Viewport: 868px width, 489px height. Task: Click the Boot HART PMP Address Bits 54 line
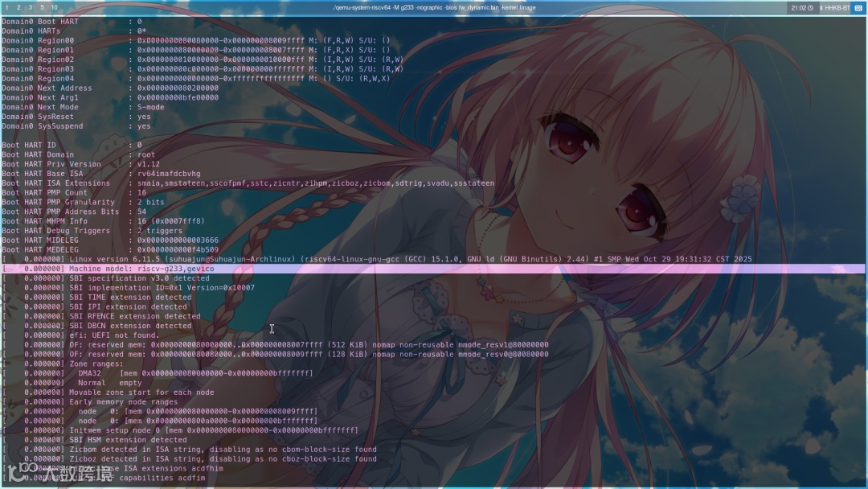74,212
